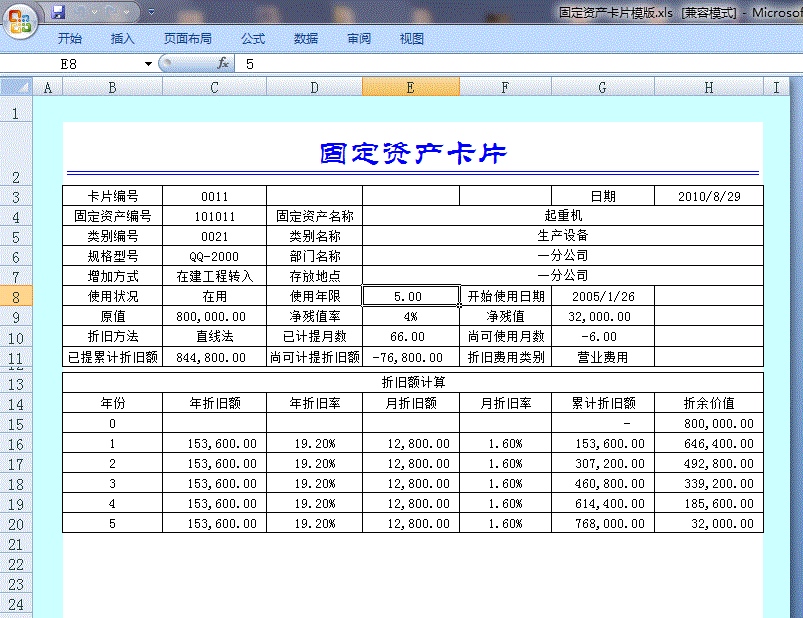Image resolution: width=803 pixels, height=618 pixels.
Task: Open the Office button menu
Action: pyautogui.click(x=22, y=22)
